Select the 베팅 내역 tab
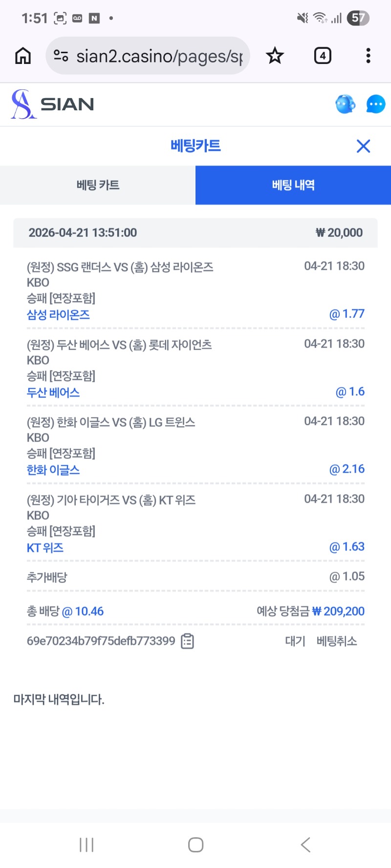 pos(293,185)
